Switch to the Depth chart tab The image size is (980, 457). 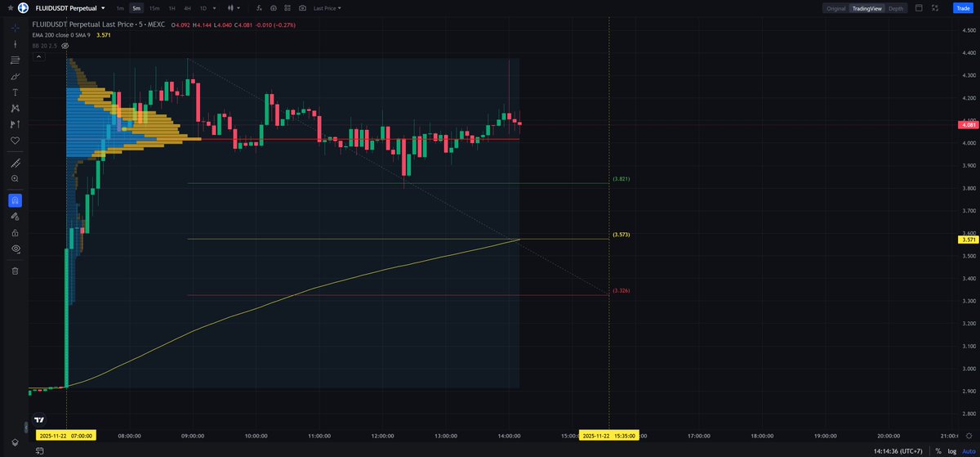coord(896,8)
